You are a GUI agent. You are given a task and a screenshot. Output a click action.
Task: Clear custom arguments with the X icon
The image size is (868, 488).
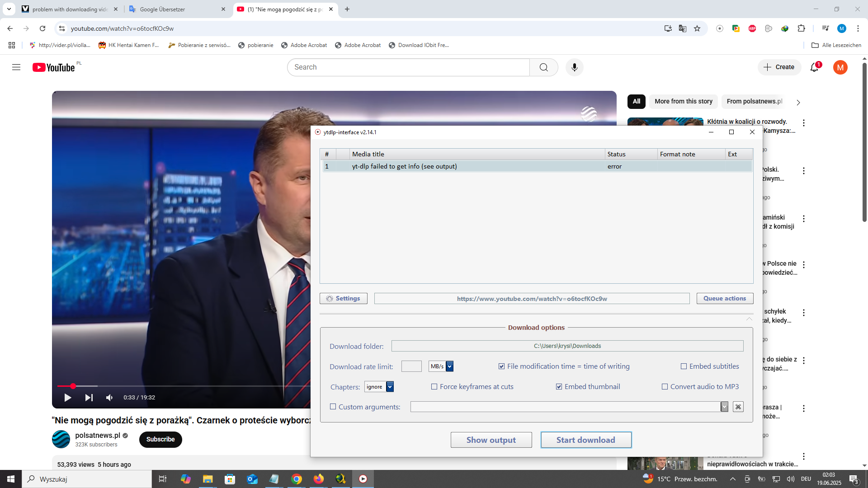pyautogui.click(x=738, y=407)
